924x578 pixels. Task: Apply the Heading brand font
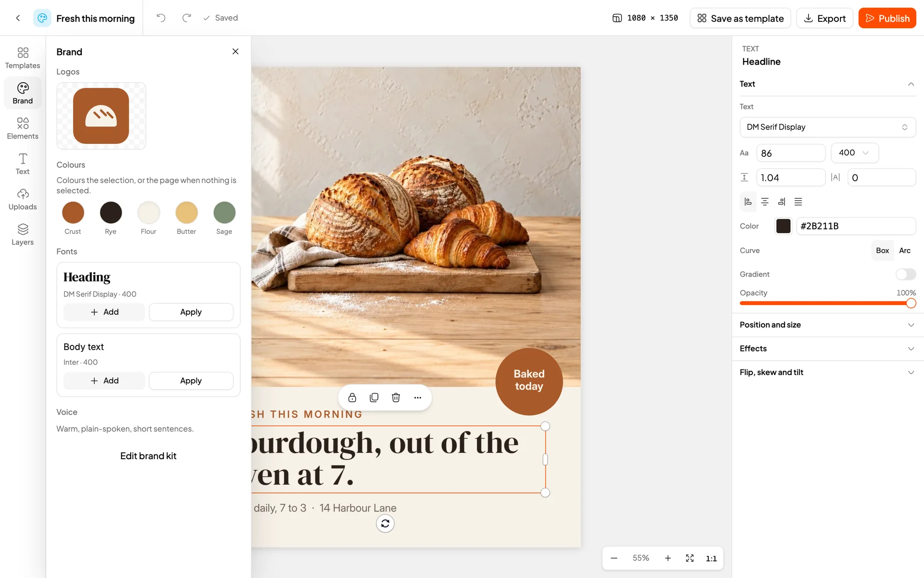pos(191,312)
